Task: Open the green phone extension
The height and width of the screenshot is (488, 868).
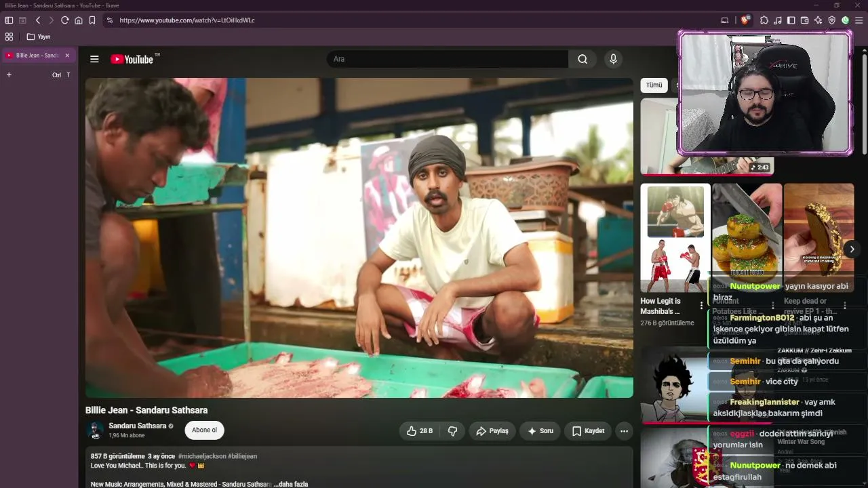Action: [x=846, y=20]
